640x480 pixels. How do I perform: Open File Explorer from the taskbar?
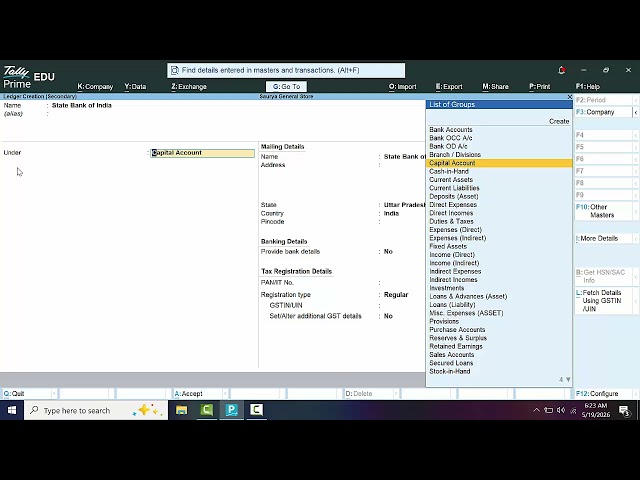tap(182, 410)
